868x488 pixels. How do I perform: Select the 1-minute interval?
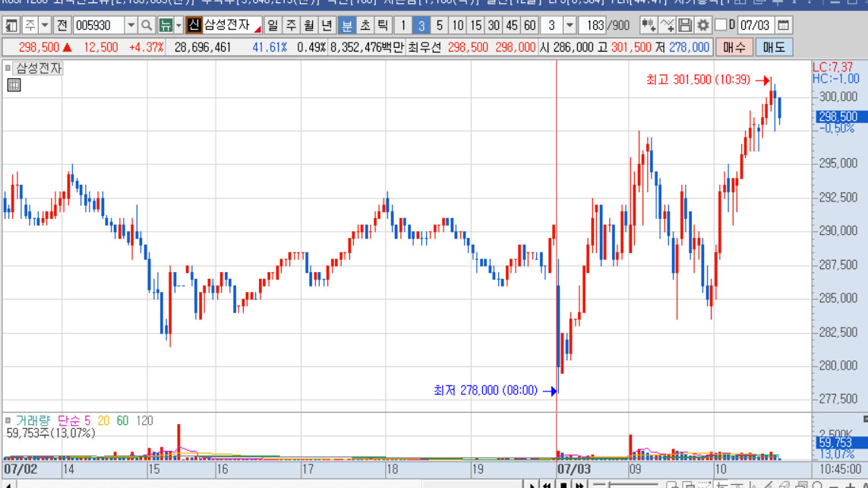coord(403,26)
